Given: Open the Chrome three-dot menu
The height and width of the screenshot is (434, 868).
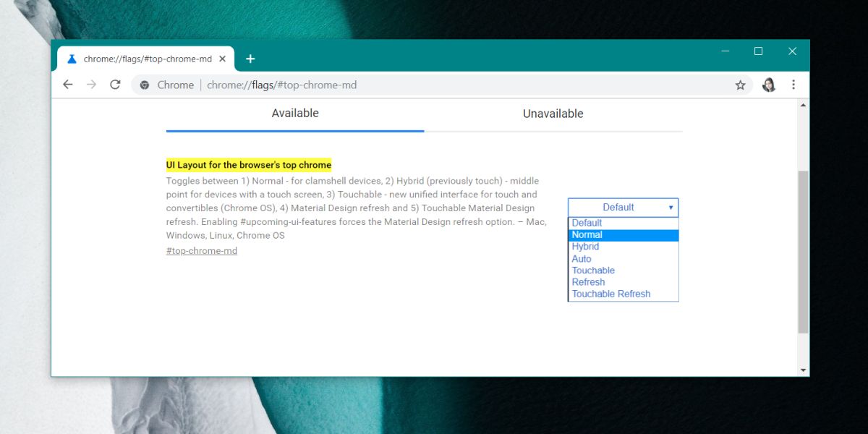Looking at the screenshot, I should coord(793,85).
